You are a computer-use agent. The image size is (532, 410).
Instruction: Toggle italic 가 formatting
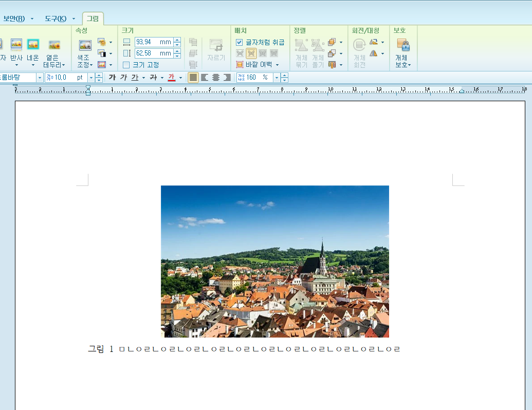coord(123,77)
